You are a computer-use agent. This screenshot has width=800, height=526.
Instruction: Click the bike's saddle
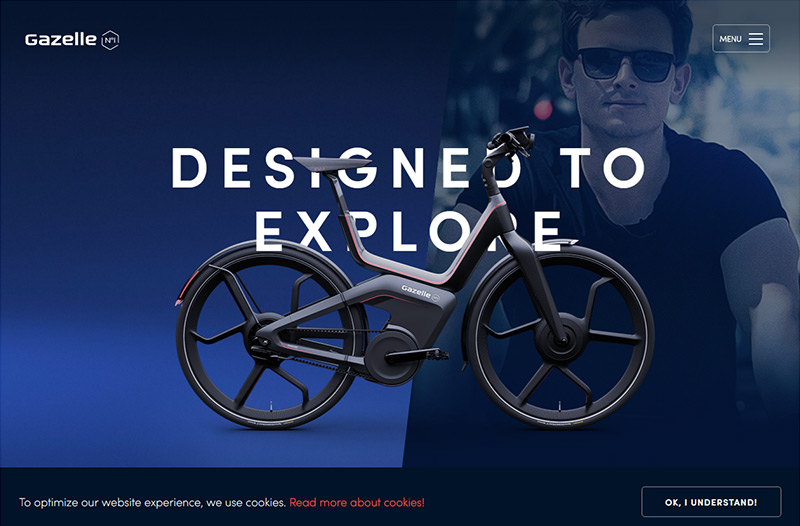[332, 164]
